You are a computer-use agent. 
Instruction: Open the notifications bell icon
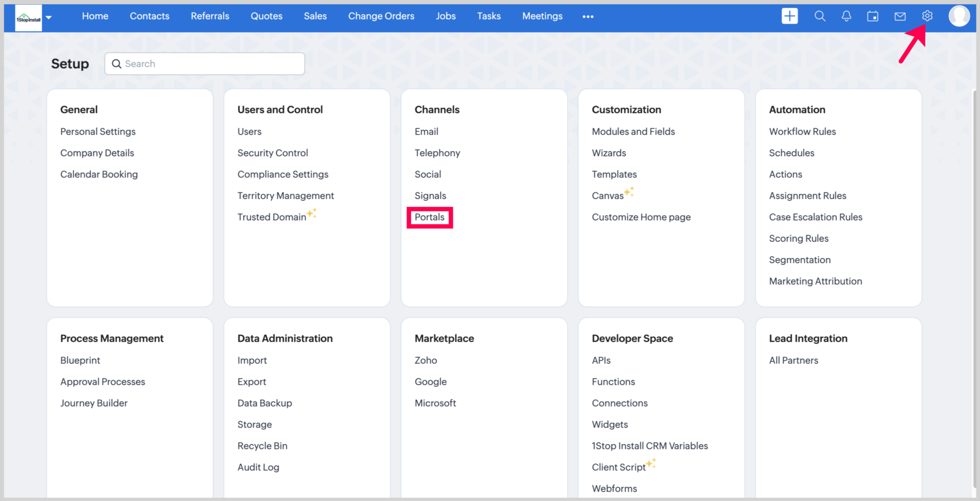click(x=846, y=16)
